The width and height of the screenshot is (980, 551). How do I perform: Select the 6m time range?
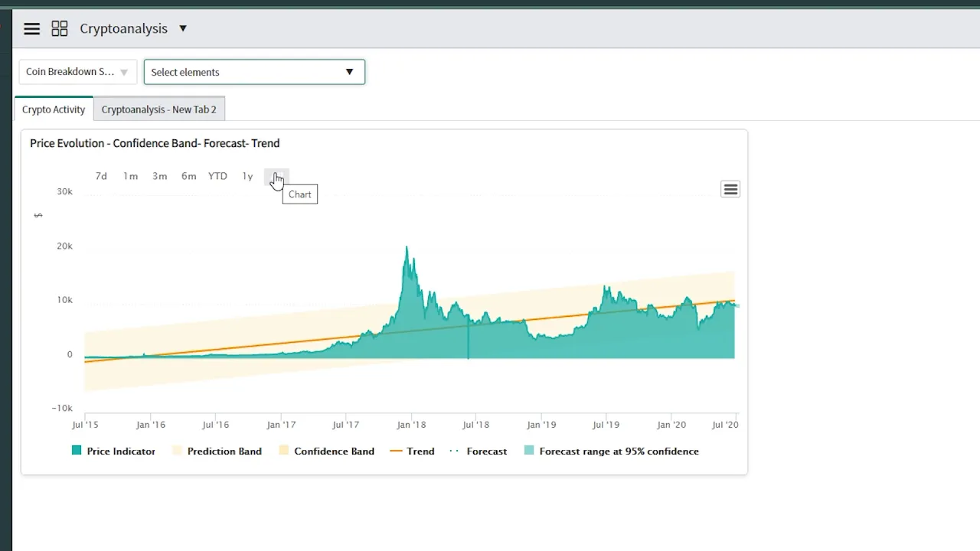click(x=188, y=176)
